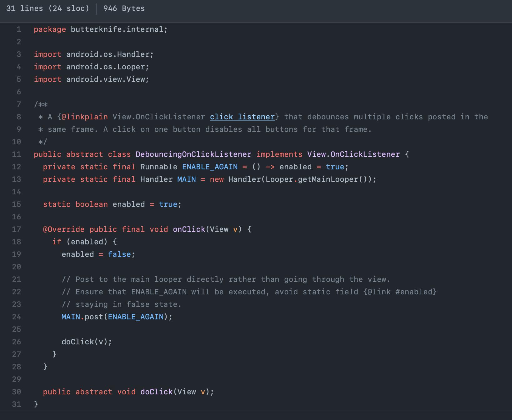The height and width of the screenshot is (420, 512).
Task: Select line number 11
Action: [17, 154]
